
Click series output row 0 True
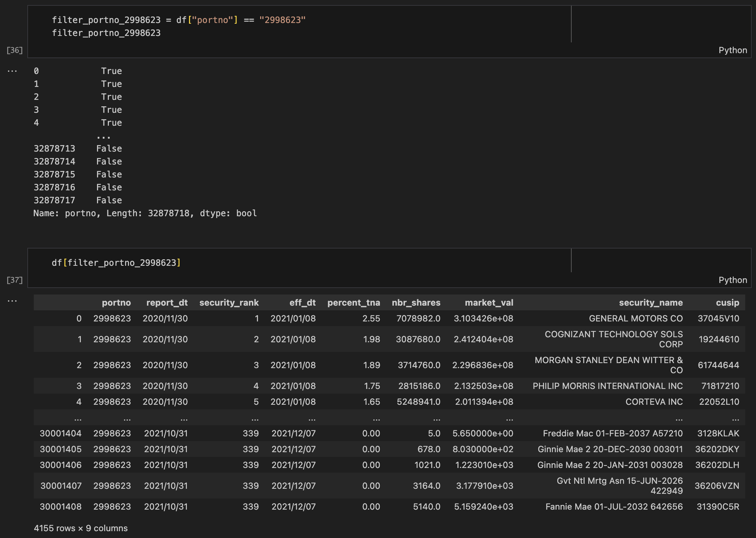click(x=78, y=71)
